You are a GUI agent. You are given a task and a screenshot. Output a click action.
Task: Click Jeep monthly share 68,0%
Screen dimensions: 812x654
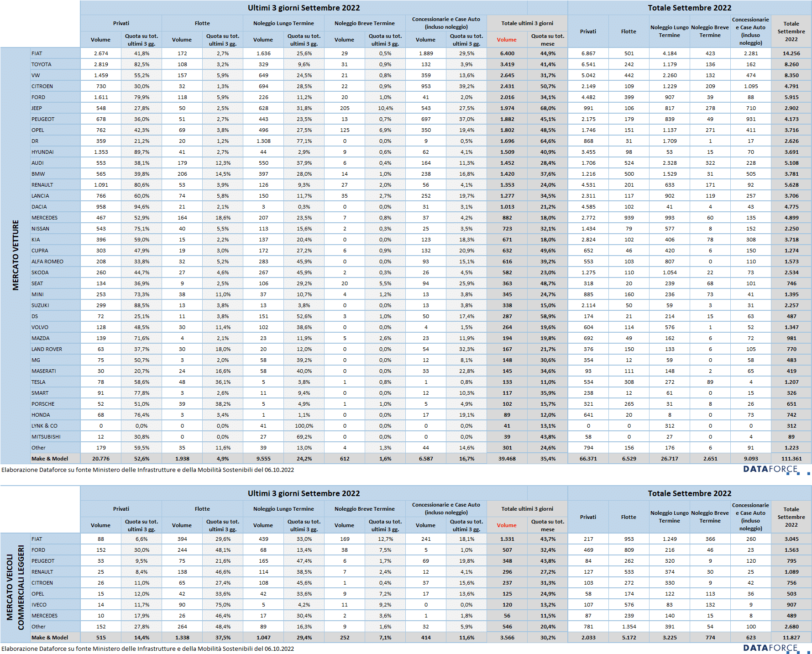click(x=548, y=108)
